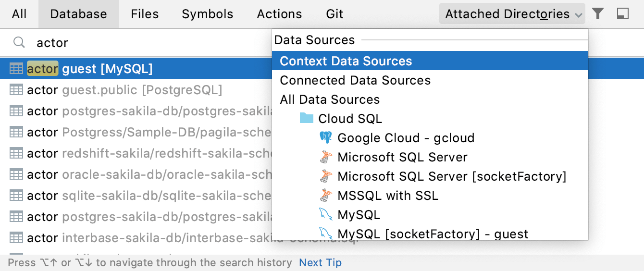Choose Google Cloud - gcloud data source

tap(430, 138)
